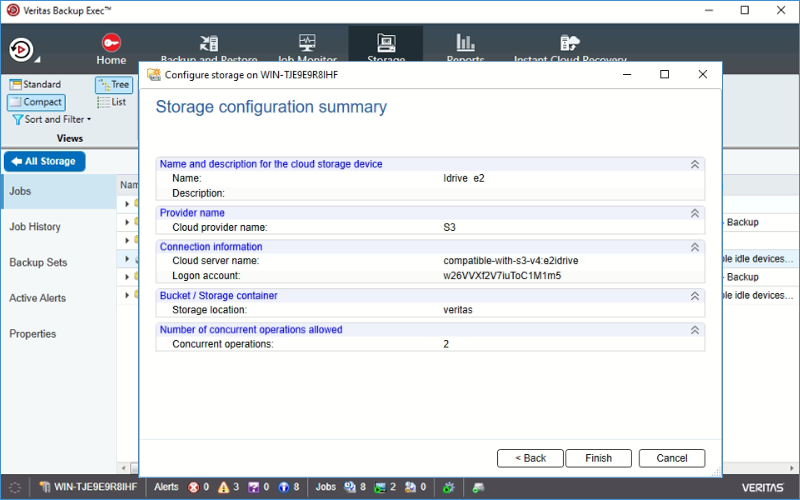Click the Cloud provider name value 'S3'
This screenshot has width=800, height=500.
(x=449, y=227)
